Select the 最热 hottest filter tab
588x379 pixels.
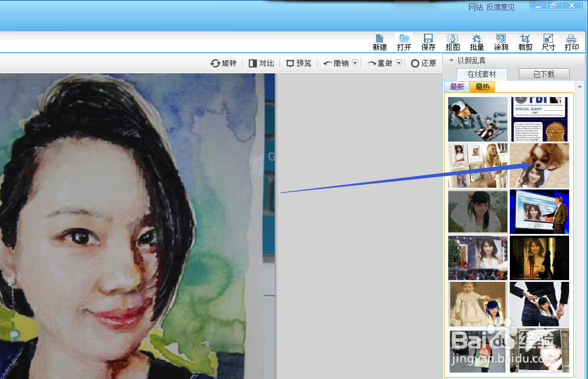[x=483, y=87]
